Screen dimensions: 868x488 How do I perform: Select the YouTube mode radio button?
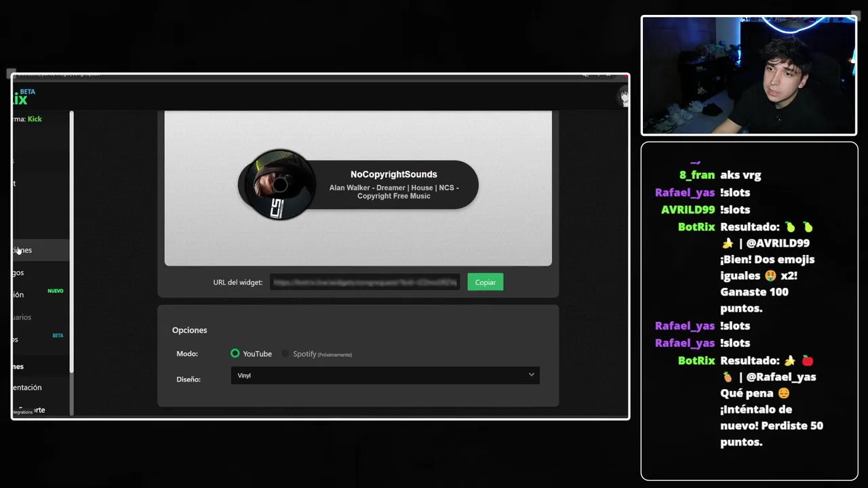(235, 353)
